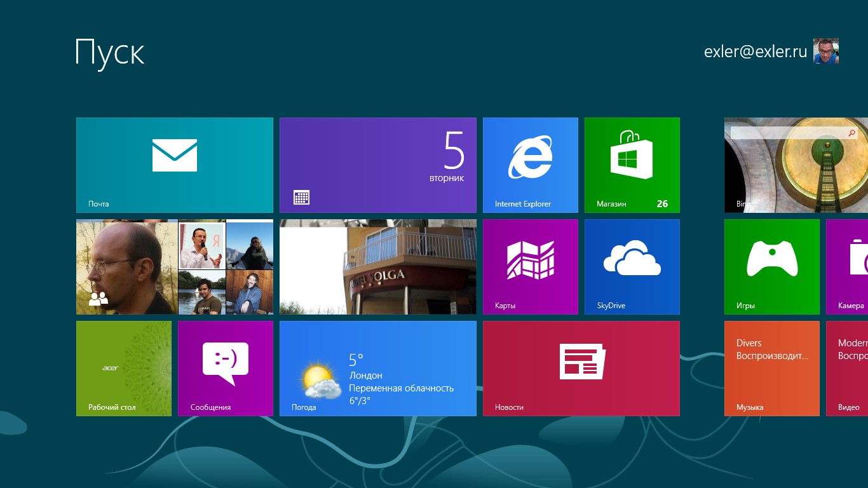Open the Desktop (Рабочий стол) tile
868x488 pixels.
click(124, 369)
